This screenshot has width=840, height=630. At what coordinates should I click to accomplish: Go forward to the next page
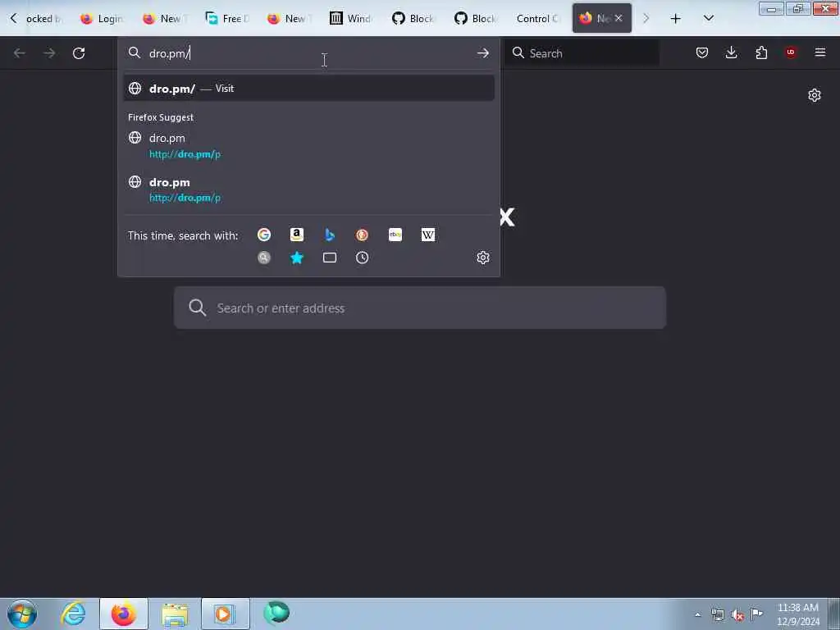[49, 53]
